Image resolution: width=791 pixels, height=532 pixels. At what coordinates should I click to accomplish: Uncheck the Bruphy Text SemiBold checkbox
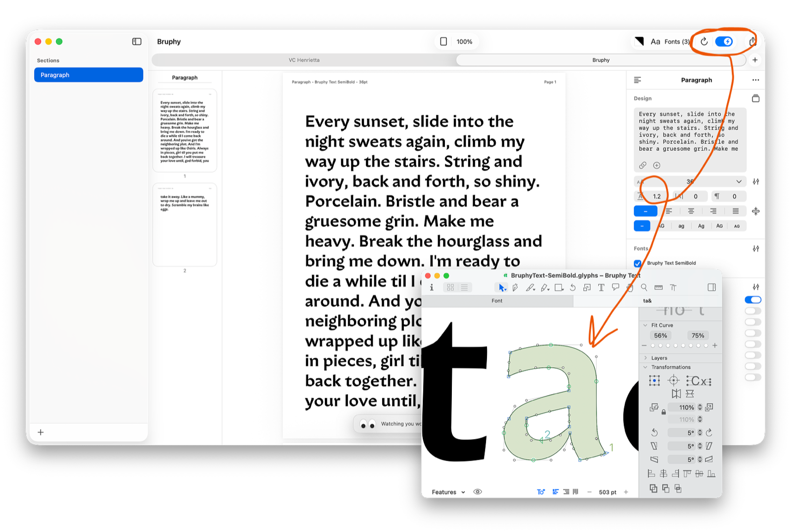(x=638, y=263)
